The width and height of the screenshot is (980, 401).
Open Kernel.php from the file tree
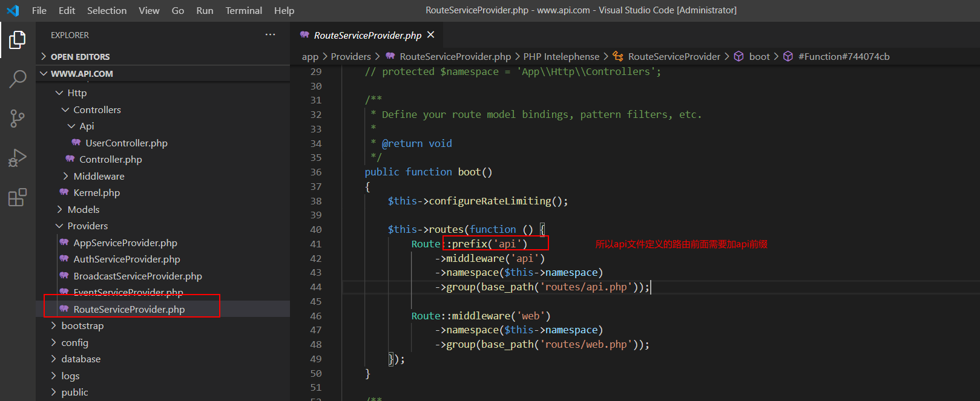[x=163, y=192]
